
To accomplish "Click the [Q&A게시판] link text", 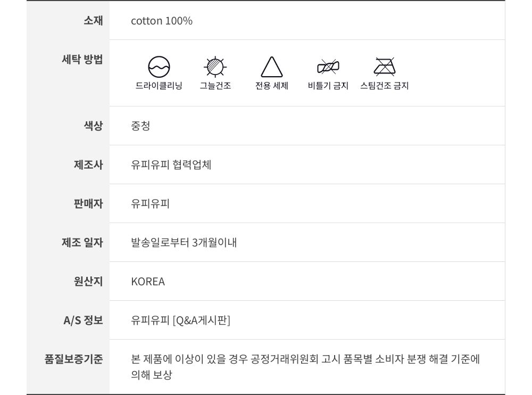I will (202, 320).
